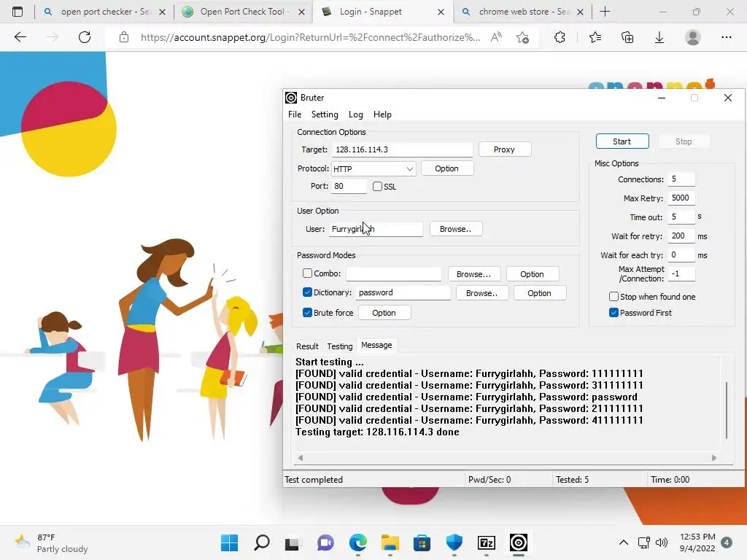This screenshot has height=560, width=747.
Task: Open Task View on taskbar
Action: click(x=293, y=542)
